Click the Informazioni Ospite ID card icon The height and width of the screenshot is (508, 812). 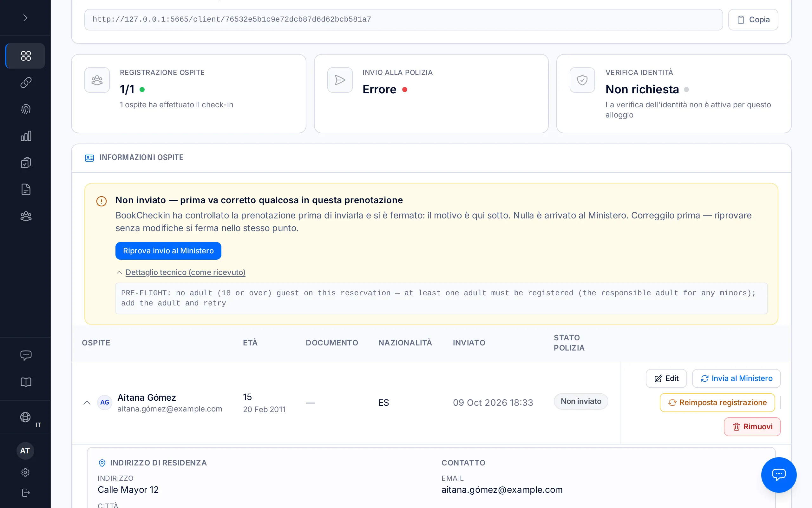click(89, 158)
